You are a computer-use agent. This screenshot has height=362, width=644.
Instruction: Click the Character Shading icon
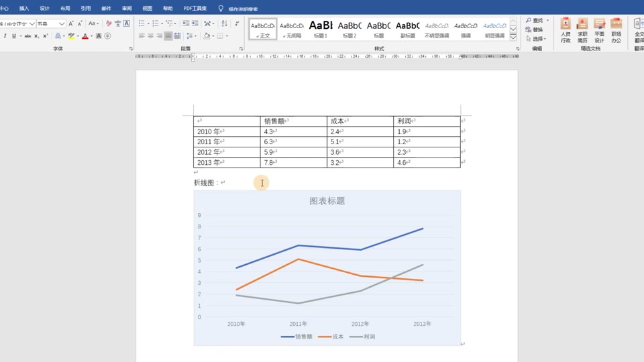[x=99, y=36]
